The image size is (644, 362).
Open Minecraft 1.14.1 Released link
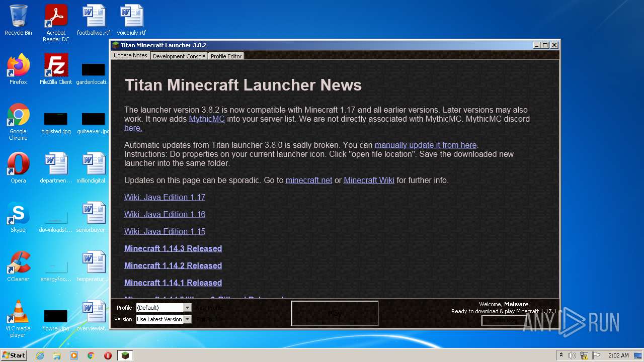[x=173, y=283]
